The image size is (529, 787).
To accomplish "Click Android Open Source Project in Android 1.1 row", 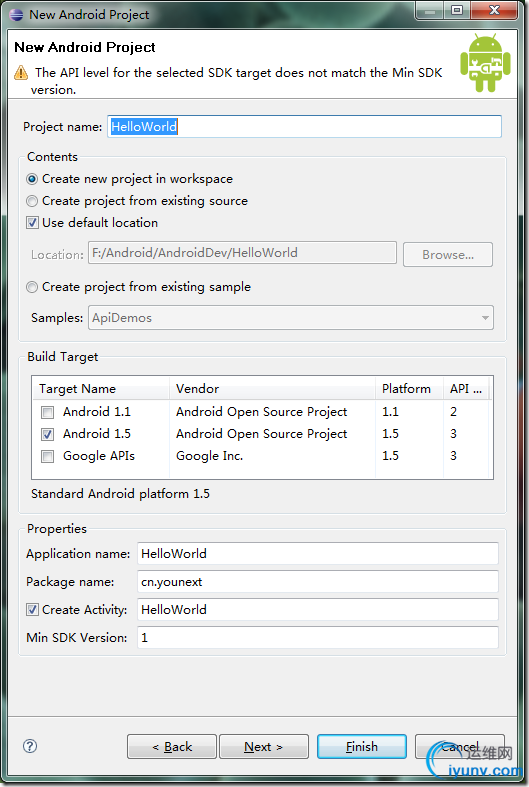I will pyautogui.click(x=261, y=412).
